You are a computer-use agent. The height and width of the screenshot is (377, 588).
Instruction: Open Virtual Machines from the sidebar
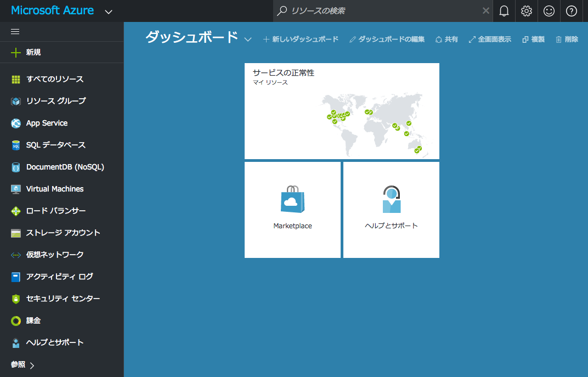coord(54,189)
